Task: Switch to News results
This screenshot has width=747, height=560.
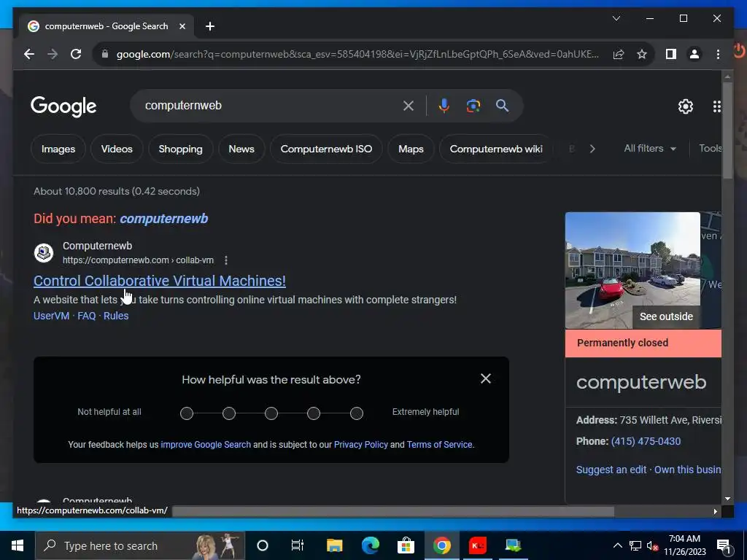Action: (x=241, y=149)
